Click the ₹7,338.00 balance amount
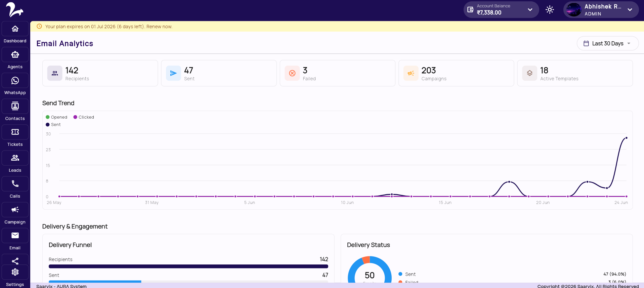644x288 pixels. [x=489, y=13]
